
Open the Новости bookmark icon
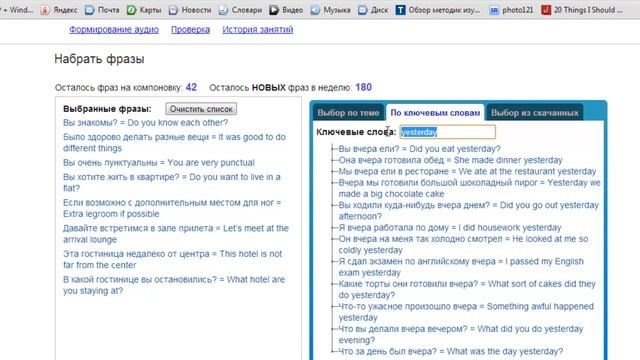pos(173,10)
